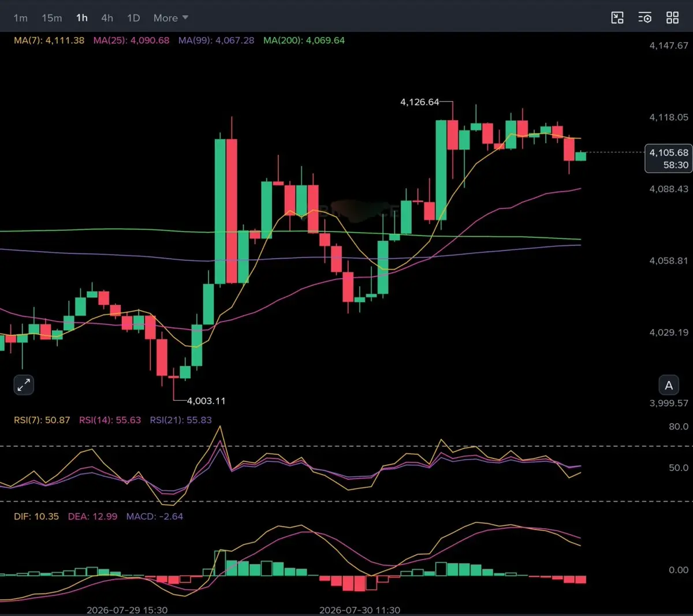Click the 3,999.57 price axis label

[669, 404]
